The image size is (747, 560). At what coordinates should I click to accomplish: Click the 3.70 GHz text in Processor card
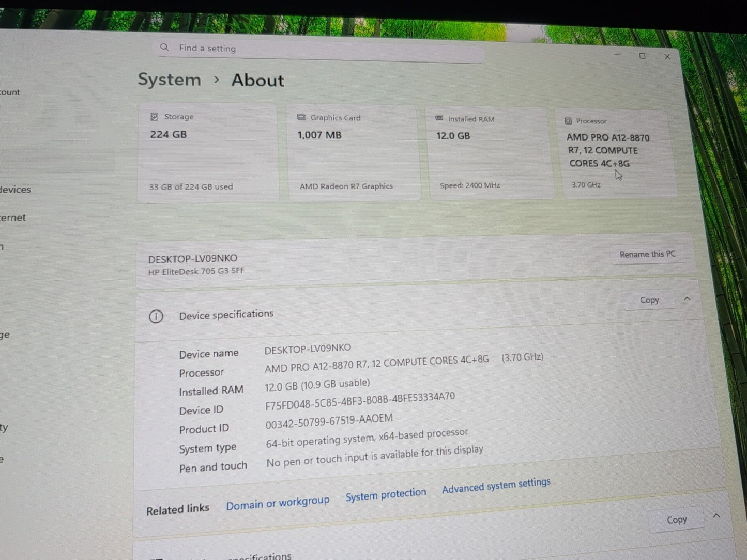[x=586, y=184]
